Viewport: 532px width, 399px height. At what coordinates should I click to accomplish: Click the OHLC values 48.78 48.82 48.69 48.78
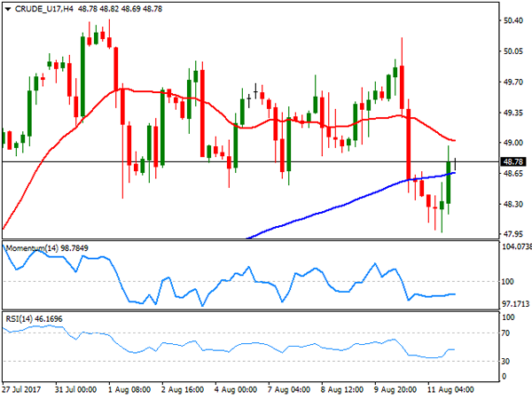click(120, 9)
